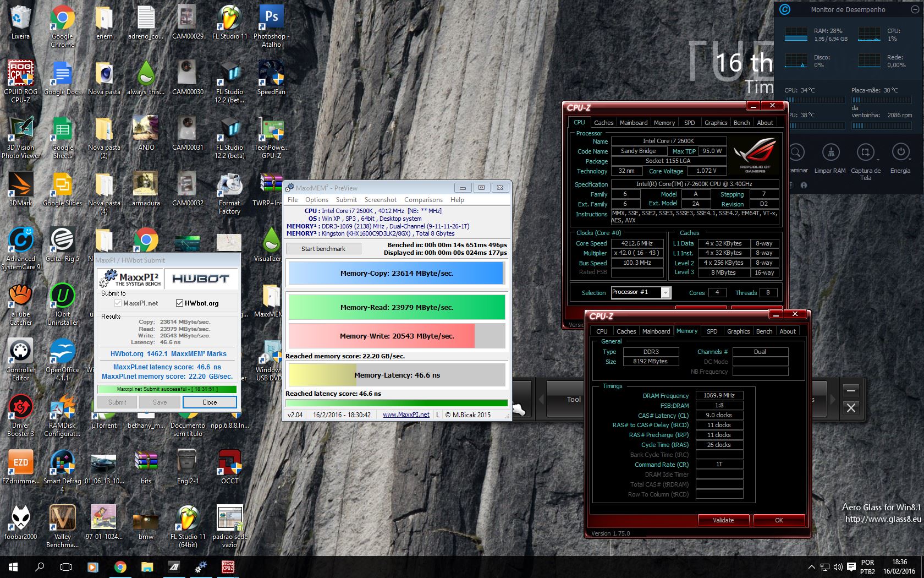Open the Lixeira recycle bin icon
The image size is (924, 578).
tap(20, 22)
